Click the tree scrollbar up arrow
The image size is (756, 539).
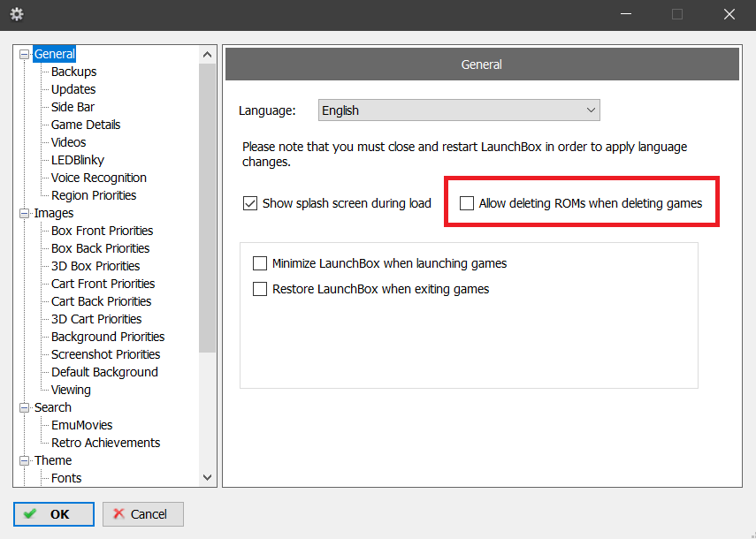(207, 55)
